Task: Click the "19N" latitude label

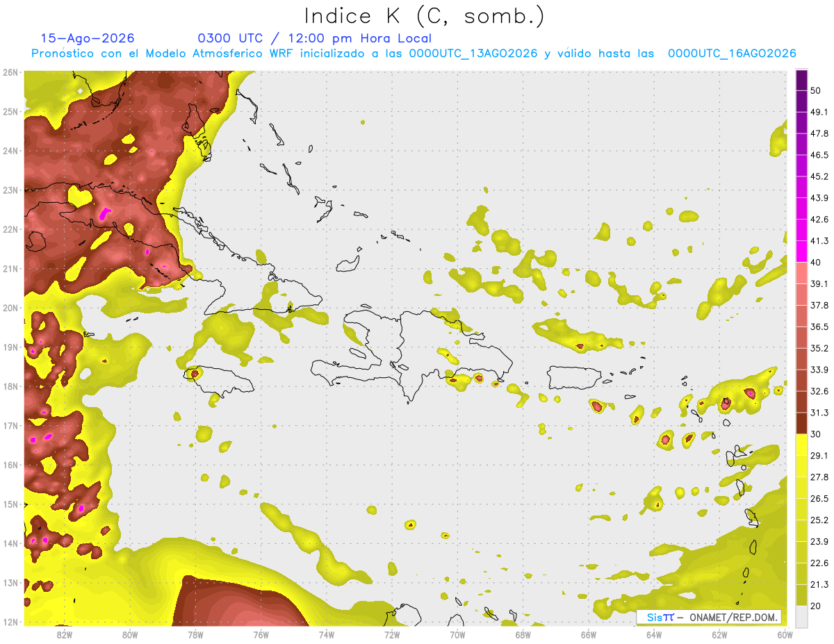Action: (10, 347)
